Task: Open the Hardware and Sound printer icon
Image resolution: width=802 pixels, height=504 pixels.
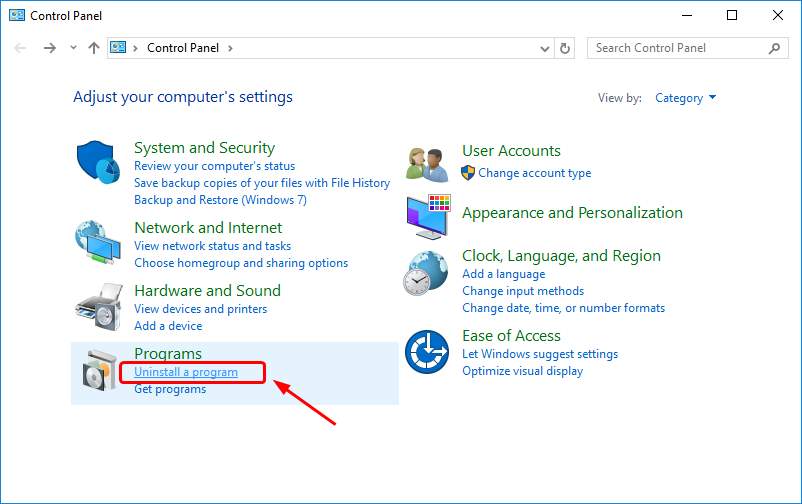Action: tap(100, 307)
